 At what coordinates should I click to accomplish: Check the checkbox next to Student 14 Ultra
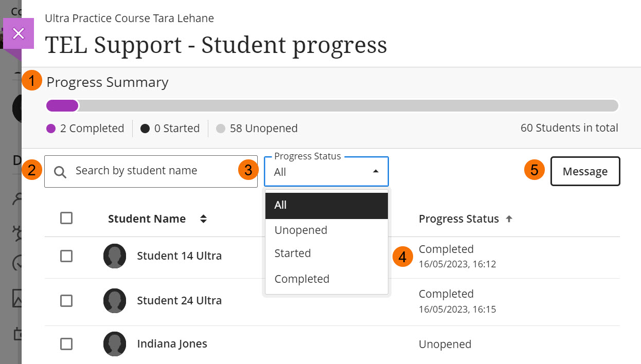[66, 256]
